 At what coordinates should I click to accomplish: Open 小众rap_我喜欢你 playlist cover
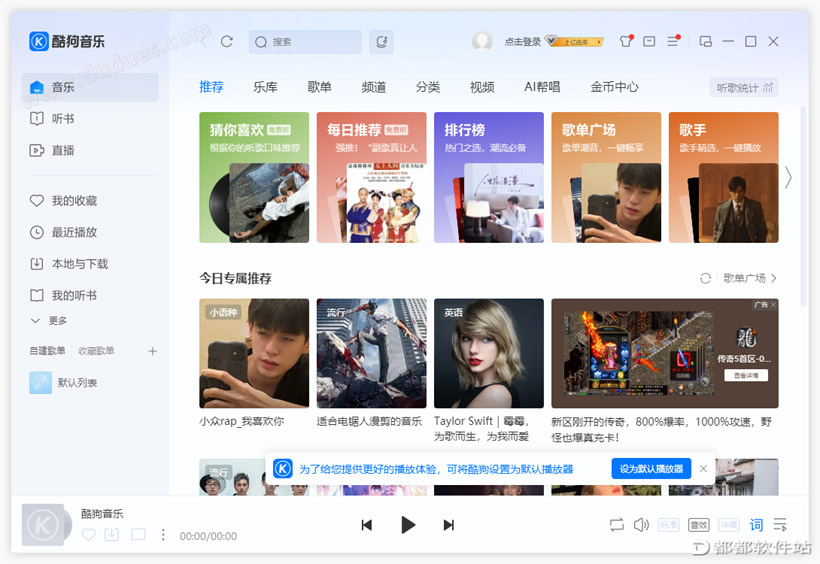tap(254, 353)
